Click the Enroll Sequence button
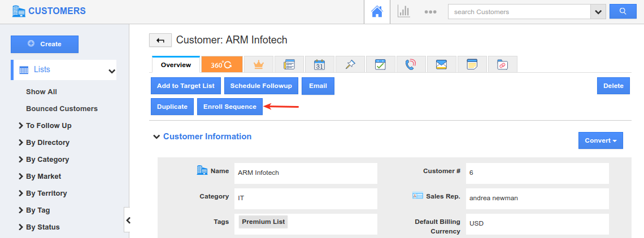Image resolution: width=644 pixels, height=238 pixels. tap(229, 107)
